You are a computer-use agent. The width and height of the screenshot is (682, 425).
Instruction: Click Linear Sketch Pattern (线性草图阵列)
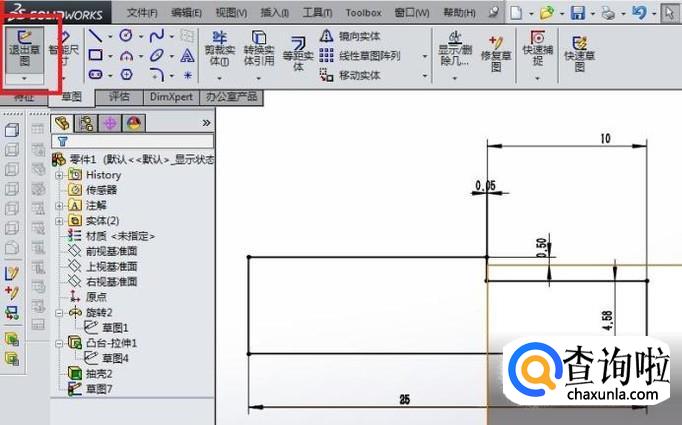pos(360,56)
